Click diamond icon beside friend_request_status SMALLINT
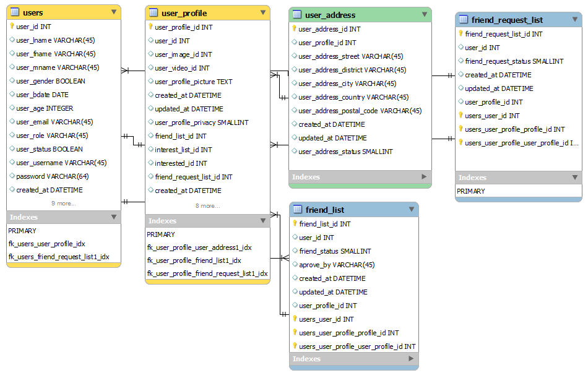This screenshot has height=378, width=588. coord(461,61)
